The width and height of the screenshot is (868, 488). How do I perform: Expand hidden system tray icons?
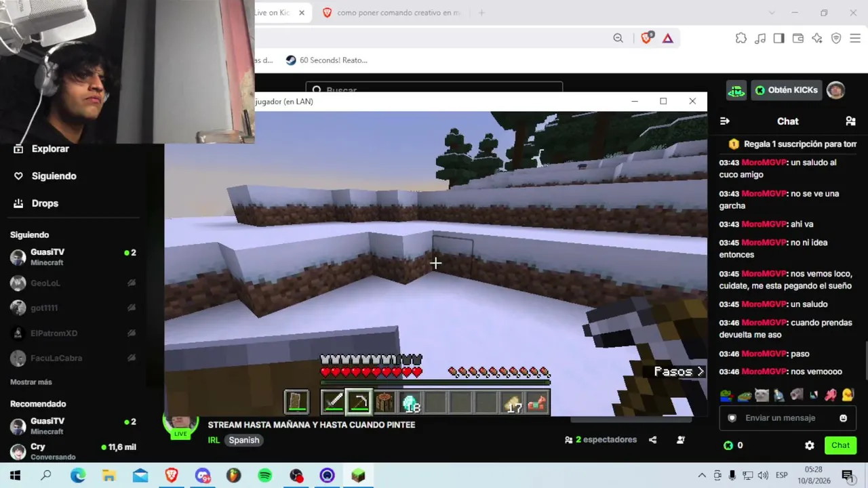tap(702, 476)
